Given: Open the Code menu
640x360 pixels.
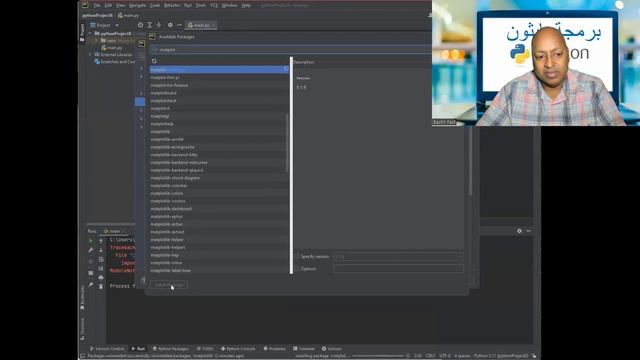Looking at the screenshot, I should tap(155, 5).
